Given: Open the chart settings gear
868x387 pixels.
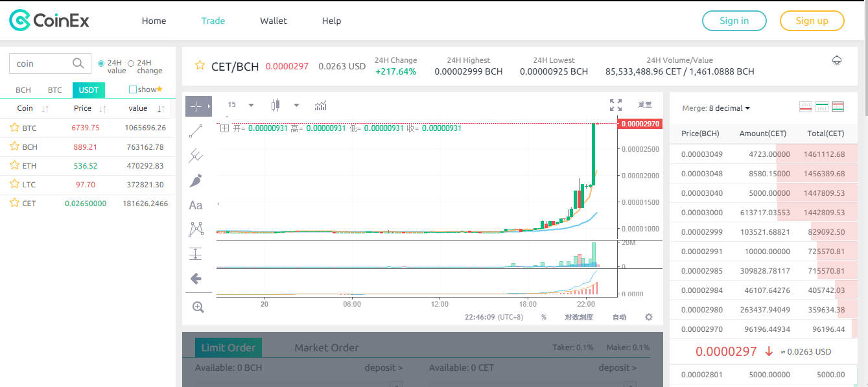Looking at the screenshot, I should (649, 317).
